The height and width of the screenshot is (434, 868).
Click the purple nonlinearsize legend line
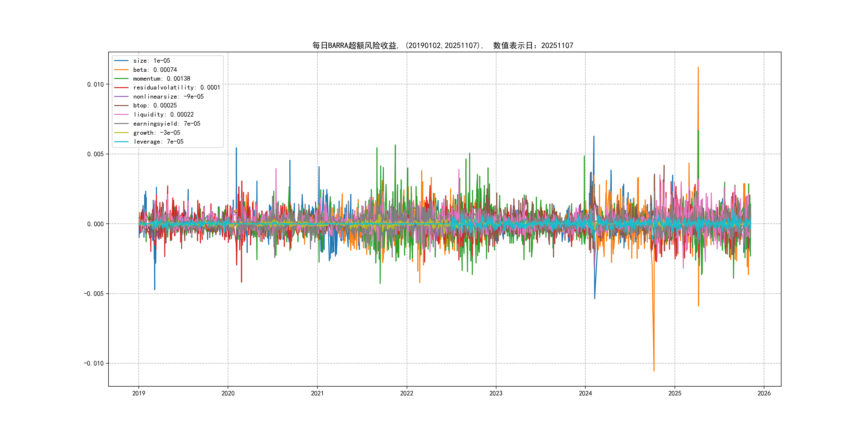121,97
